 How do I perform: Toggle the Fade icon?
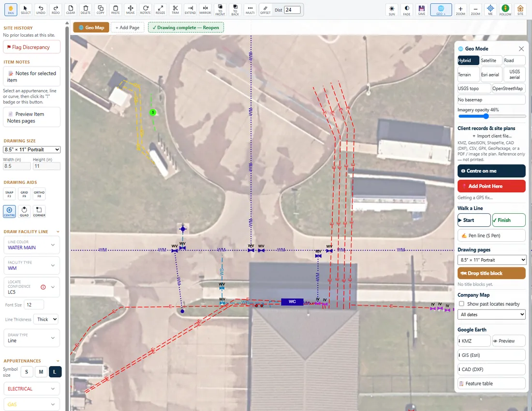pos(407,10)
